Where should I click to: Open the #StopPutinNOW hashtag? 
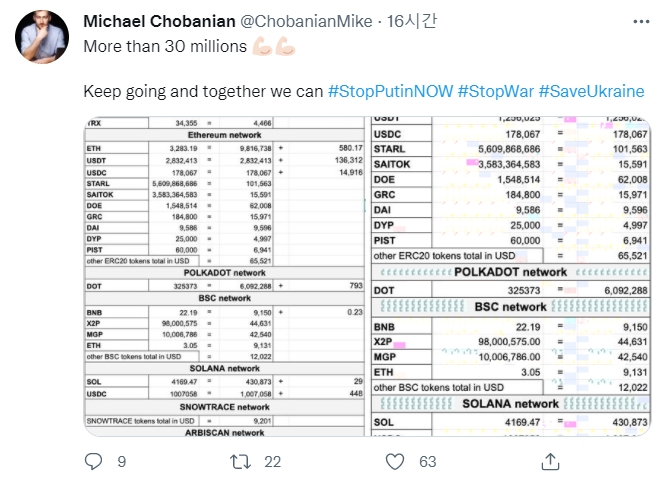point(390,91)
